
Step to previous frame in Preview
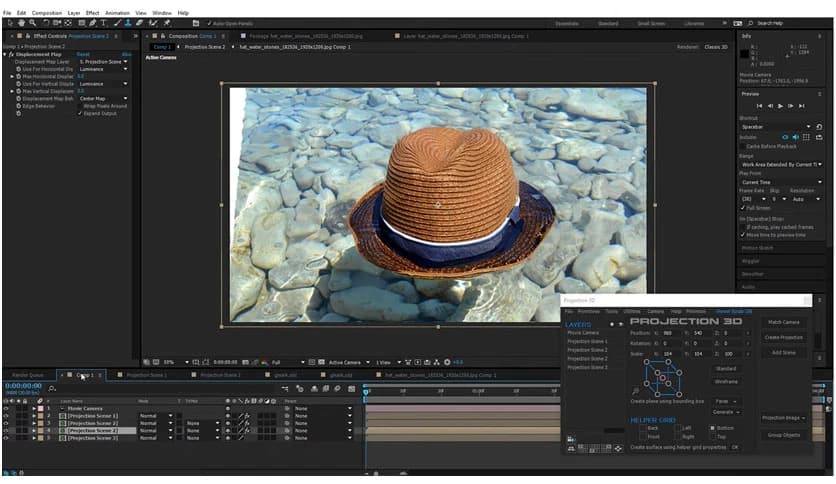770,106
